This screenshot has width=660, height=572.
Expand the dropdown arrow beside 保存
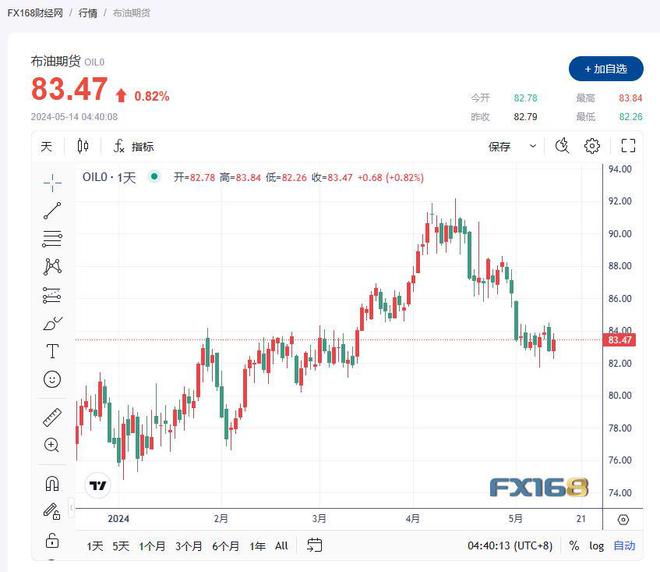coord(532,146)
